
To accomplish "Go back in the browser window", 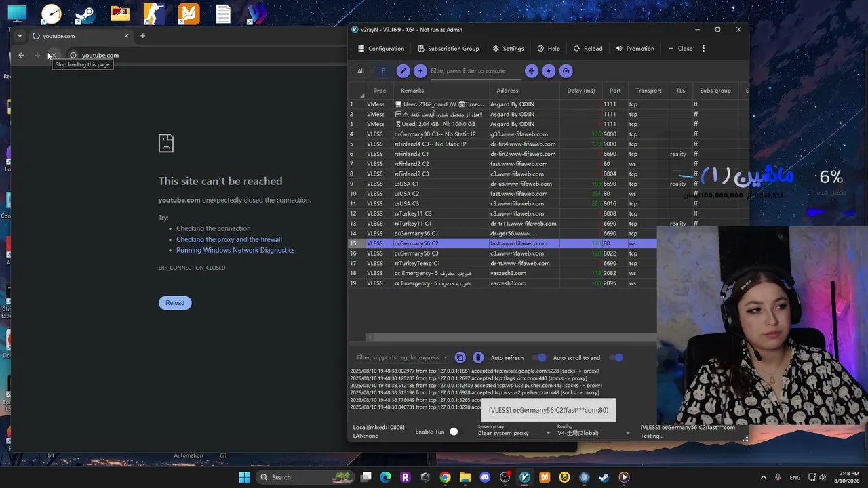I will click(x=21, y=55).
